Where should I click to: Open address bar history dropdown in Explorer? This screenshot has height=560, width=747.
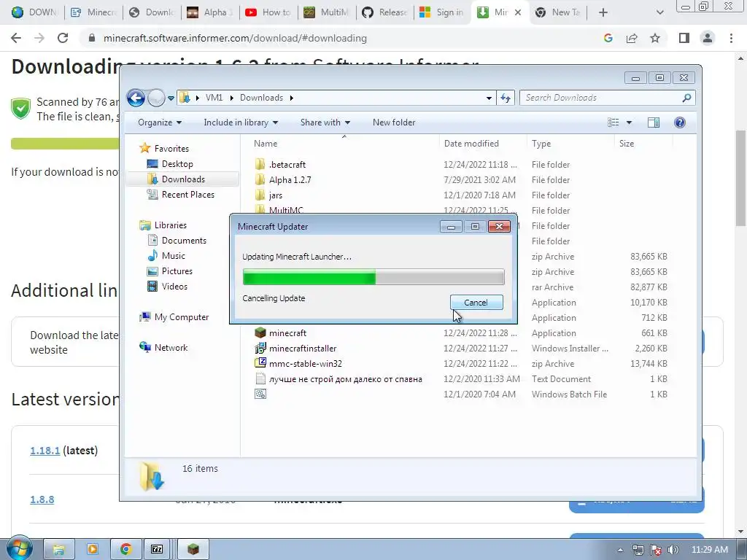pos(489,98)
